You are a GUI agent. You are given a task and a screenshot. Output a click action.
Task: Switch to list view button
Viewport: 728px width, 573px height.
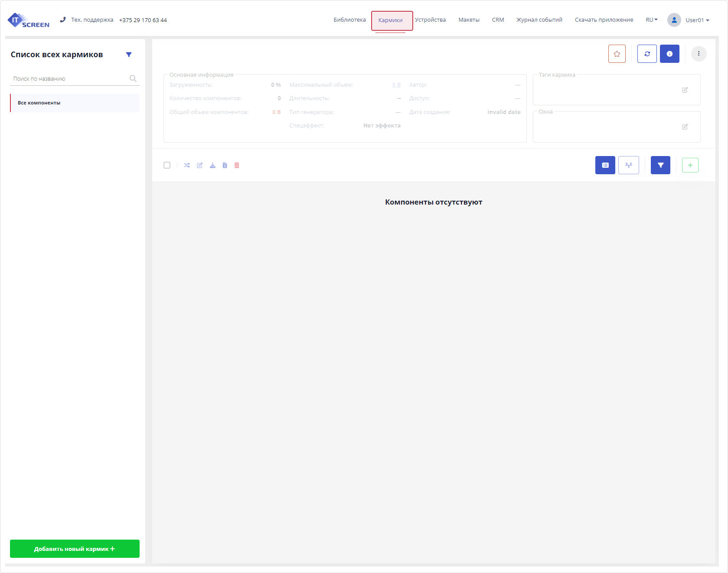[x=605, y=165]
